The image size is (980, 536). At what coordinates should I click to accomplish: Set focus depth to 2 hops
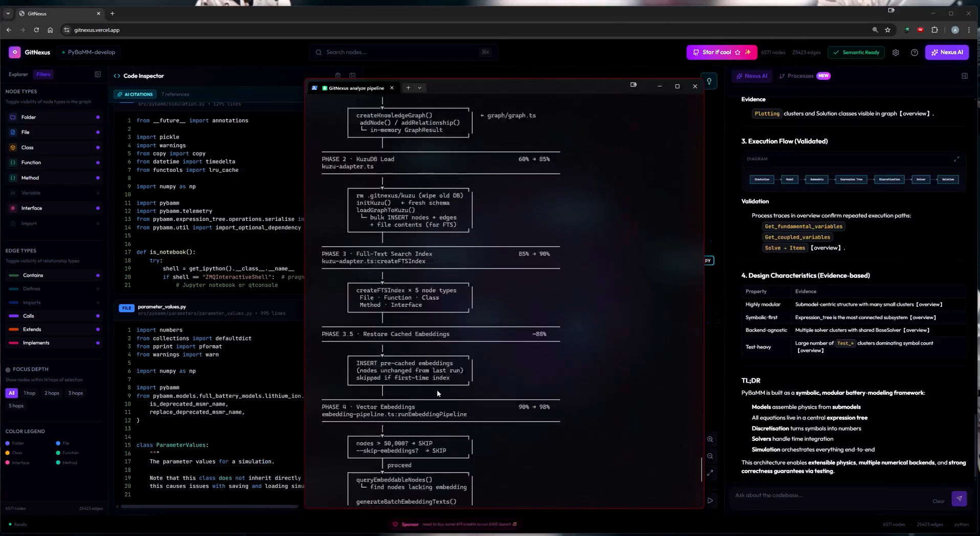point(52,393)
